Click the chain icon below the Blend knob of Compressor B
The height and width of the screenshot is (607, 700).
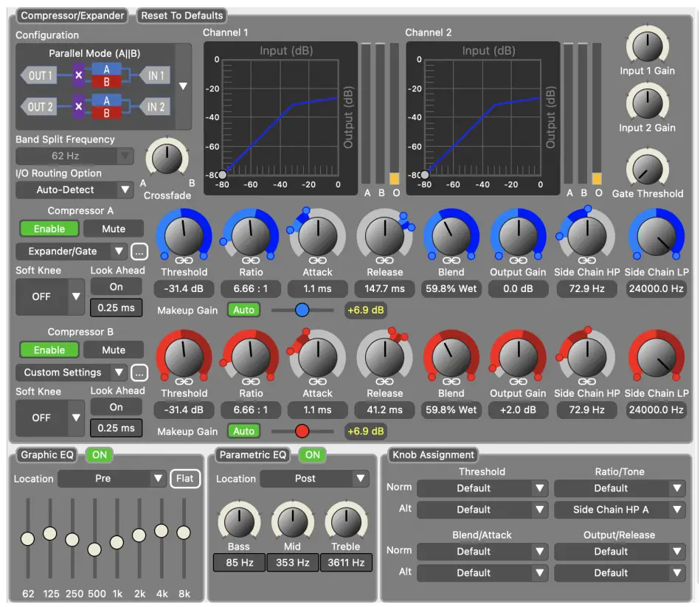(451, 381)
